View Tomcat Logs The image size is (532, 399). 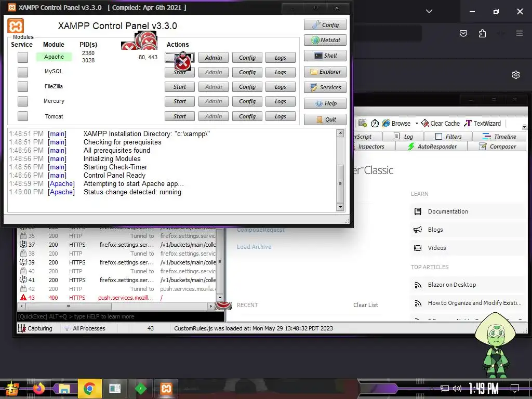(x=280, y=116)
